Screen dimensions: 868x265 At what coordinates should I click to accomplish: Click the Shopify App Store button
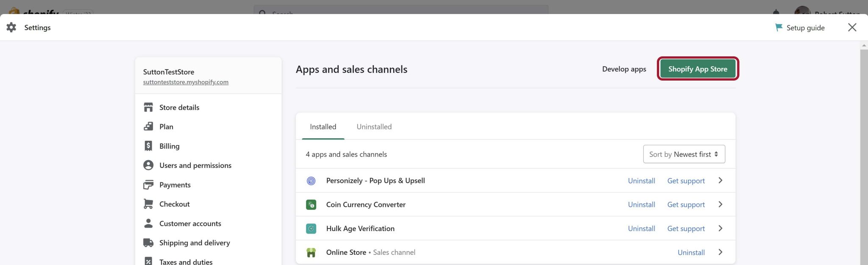point(698,69)
